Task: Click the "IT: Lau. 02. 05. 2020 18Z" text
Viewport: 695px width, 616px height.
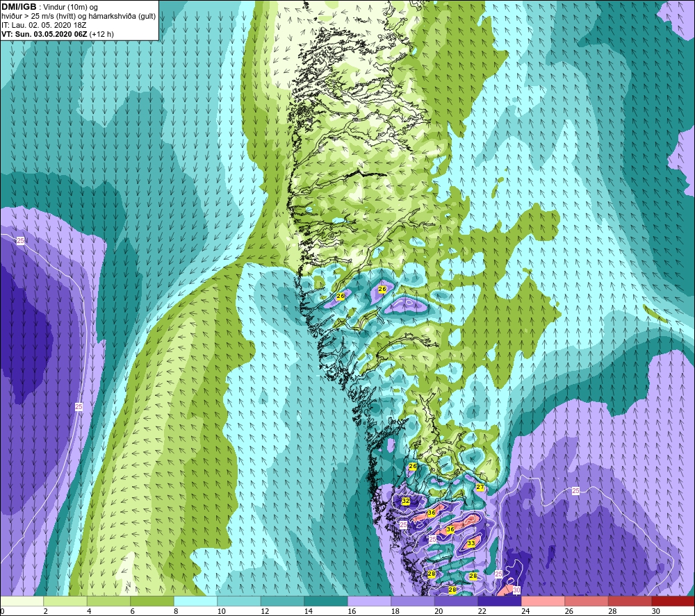Action: click(x=44, y=25)
